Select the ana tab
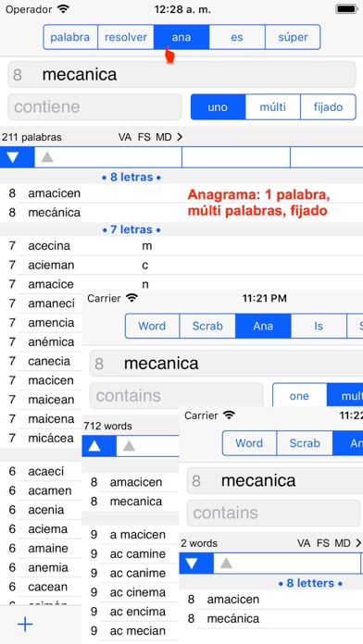 [x=181, y=37]
